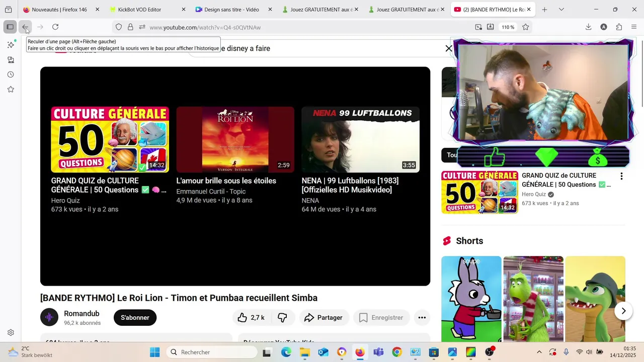Screen dimensions: 644x362
Task: Open AI chatbot sparkle sidebar icon
Action: 11,45
